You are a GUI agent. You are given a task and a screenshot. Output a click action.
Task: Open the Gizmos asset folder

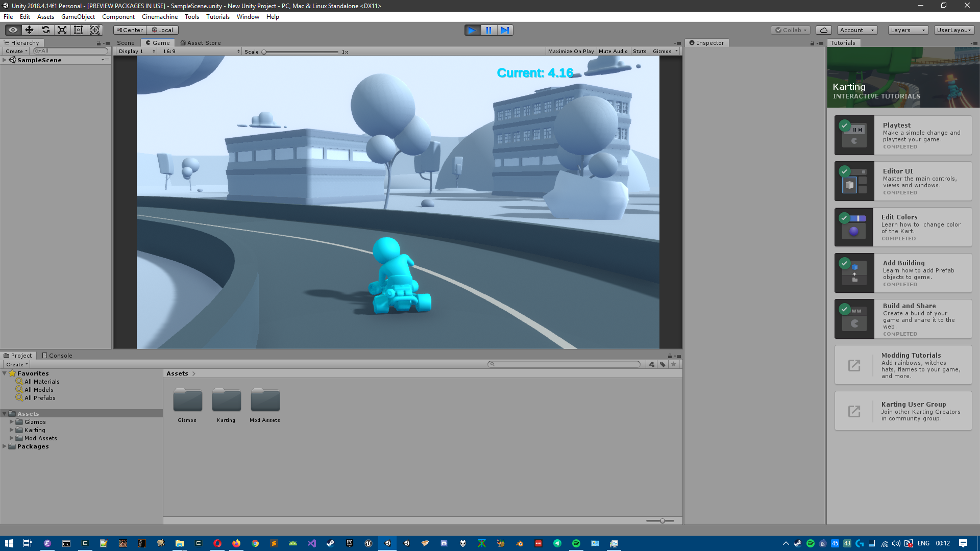point(187,406)
